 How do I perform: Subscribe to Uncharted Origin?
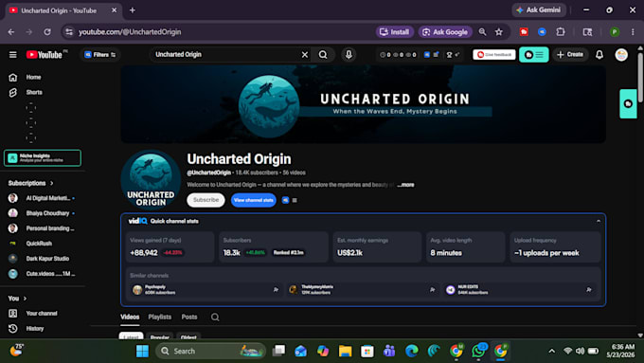206,200
